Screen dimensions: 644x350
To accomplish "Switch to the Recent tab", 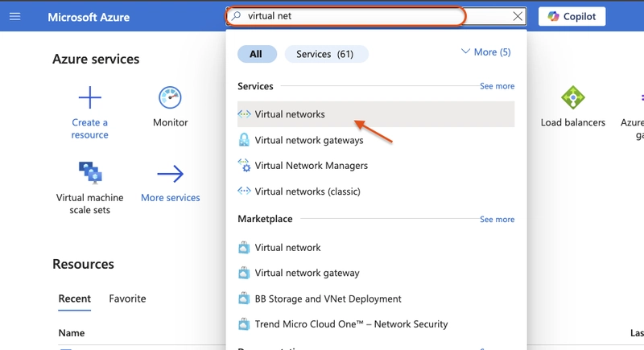I will 74,299.
